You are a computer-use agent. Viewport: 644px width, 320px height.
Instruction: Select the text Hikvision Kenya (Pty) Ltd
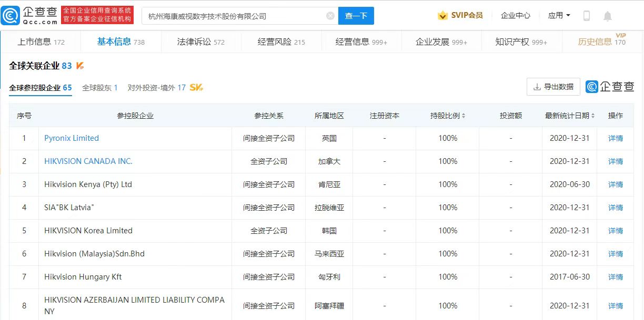(88, 184)
